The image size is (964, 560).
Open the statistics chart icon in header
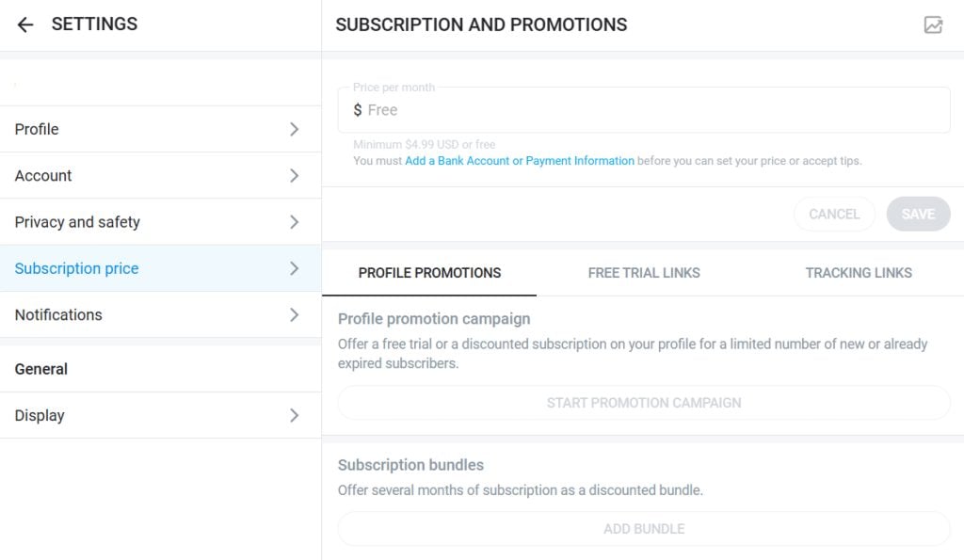933,25
